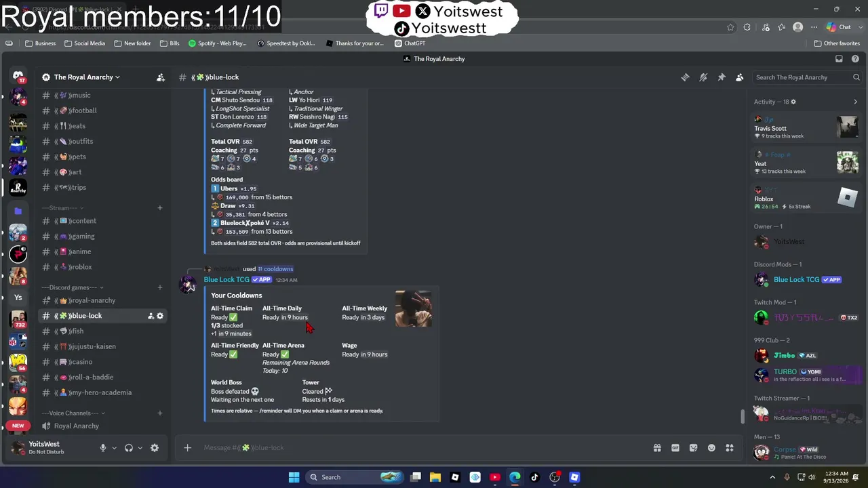
Task: Add a channel to Discord games category
Action: coord(160,287)
